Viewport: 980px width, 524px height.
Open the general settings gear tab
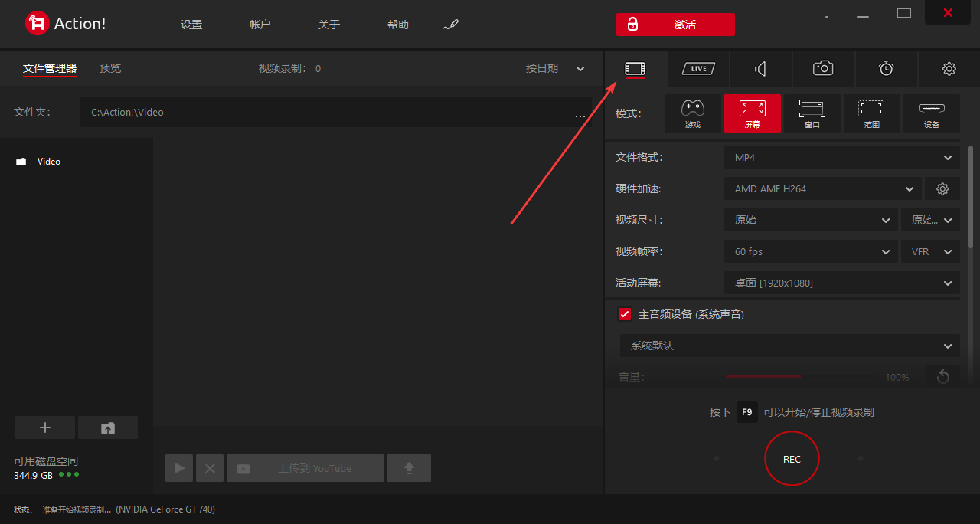[x=949, y=69]
